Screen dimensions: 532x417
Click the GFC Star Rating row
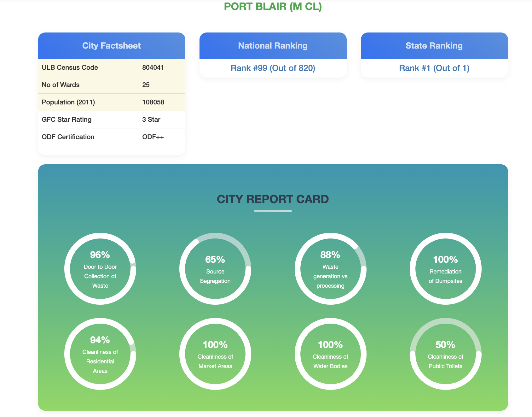point(112,120)
